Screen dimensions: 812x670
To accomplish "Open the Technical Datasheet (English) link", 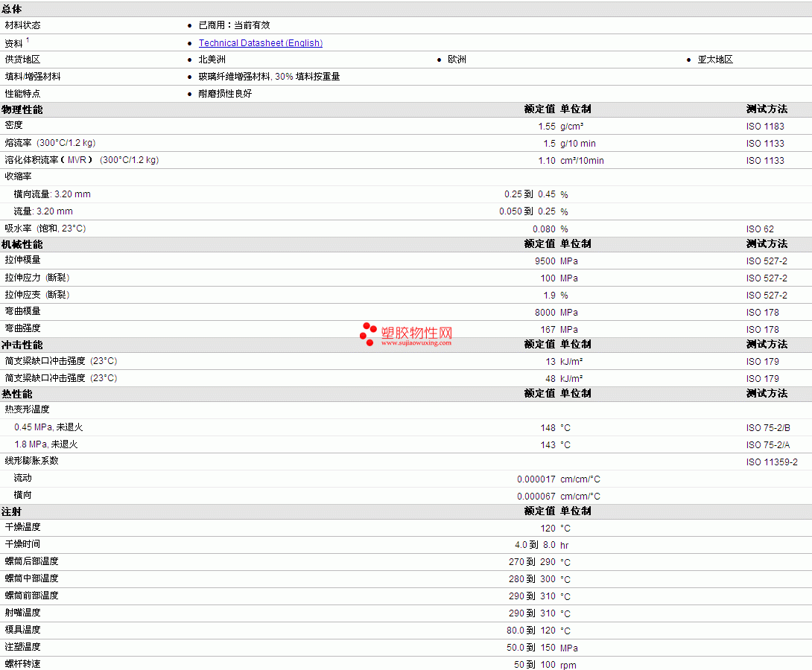I will 261,43.
